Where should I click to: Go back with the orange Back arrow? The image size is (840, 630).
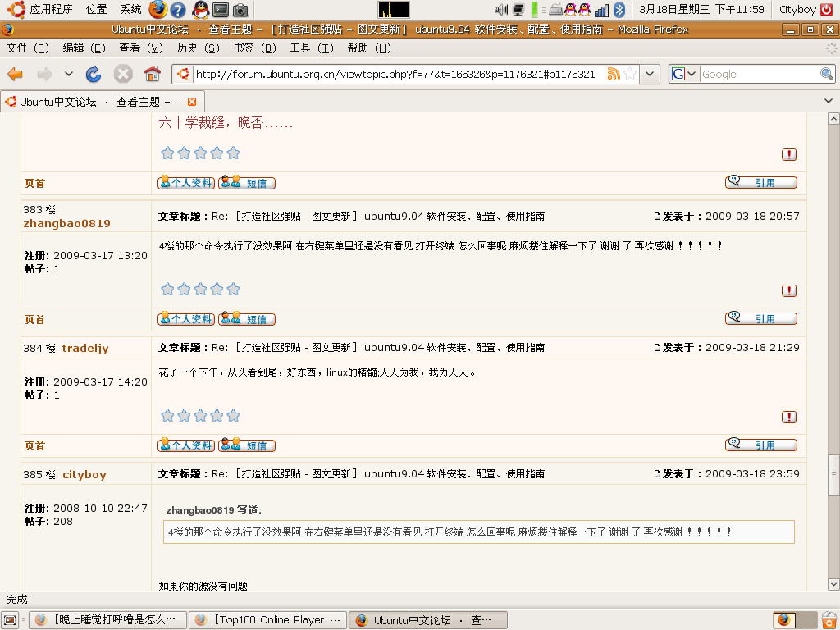click(x=15, y=74)
